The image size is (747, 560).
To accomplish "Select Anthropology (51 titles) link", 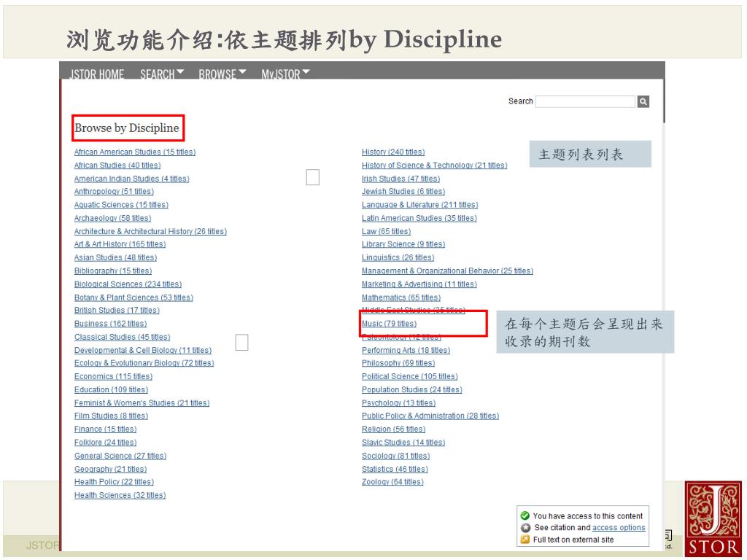I will point(114,192).
